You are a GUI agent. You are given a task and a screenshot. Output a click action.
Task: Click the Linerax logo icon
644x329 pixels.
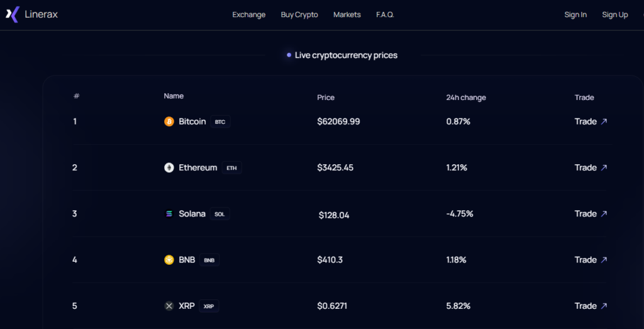13,14
